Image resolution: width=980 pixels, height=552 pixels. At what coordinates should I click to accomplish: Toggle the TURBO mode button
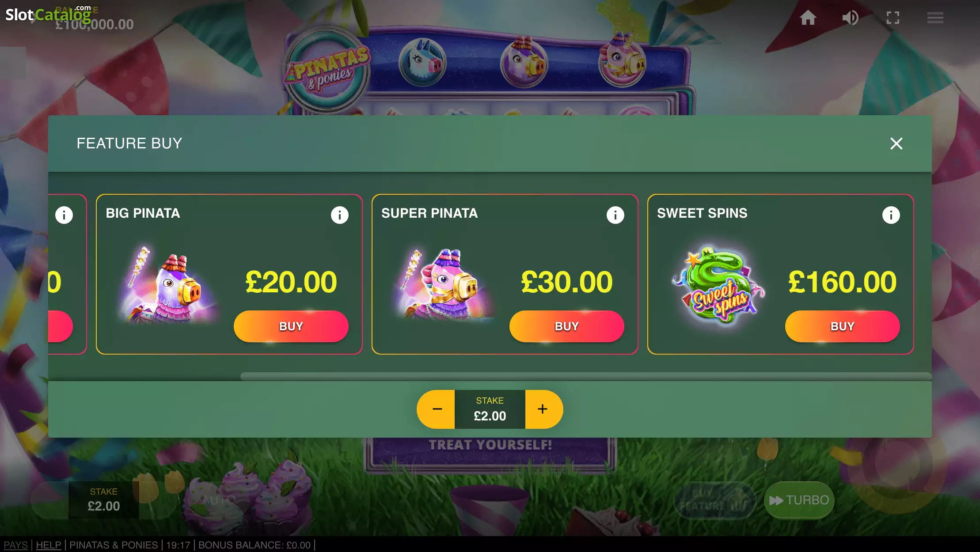click(799, 500)
